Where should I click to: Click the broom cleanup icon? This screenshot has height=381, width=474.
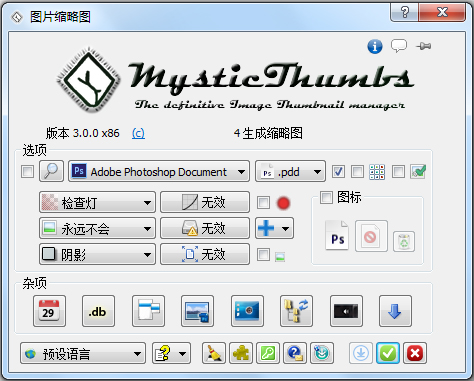tap(214, 353)
